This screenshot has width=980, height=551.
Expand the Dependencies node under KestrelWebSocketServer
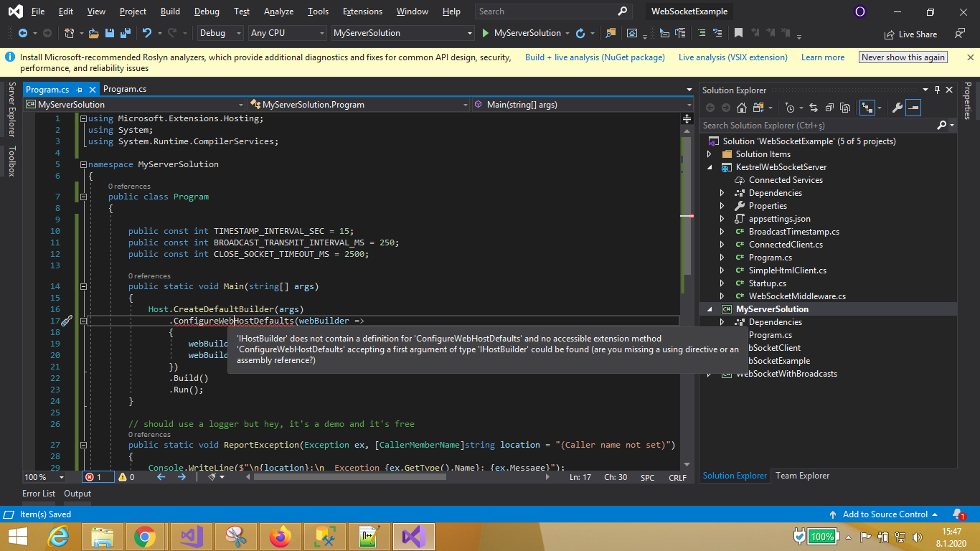[722, 192]
